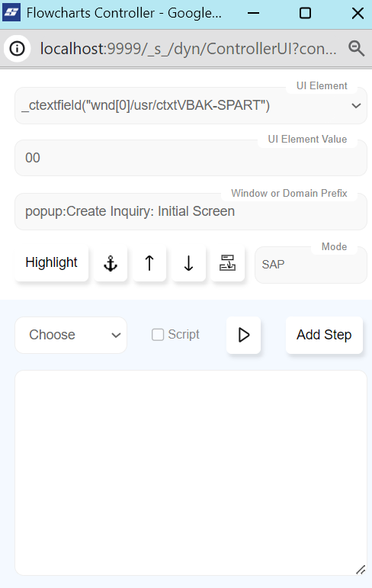
Task: Click the Add Step button
Action: pyautogui.click(x=324, y=335)
